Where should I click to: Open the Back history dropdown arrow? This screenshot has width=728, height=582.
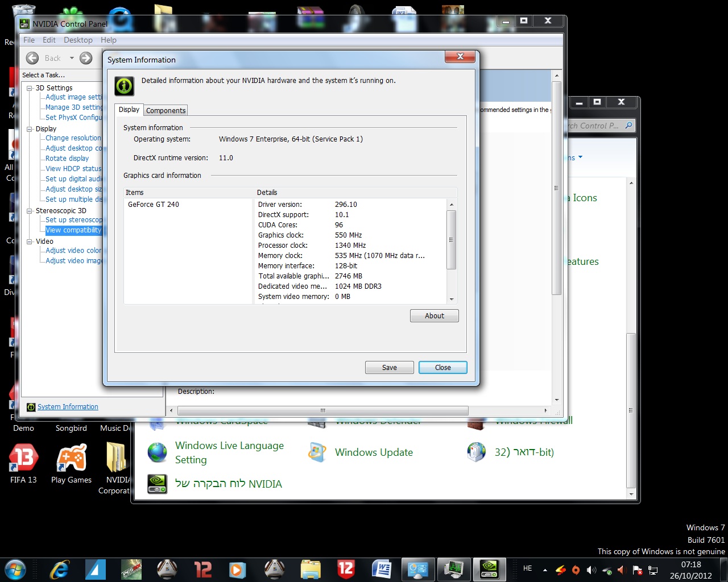pyautogui.click(x=72, y=58)
